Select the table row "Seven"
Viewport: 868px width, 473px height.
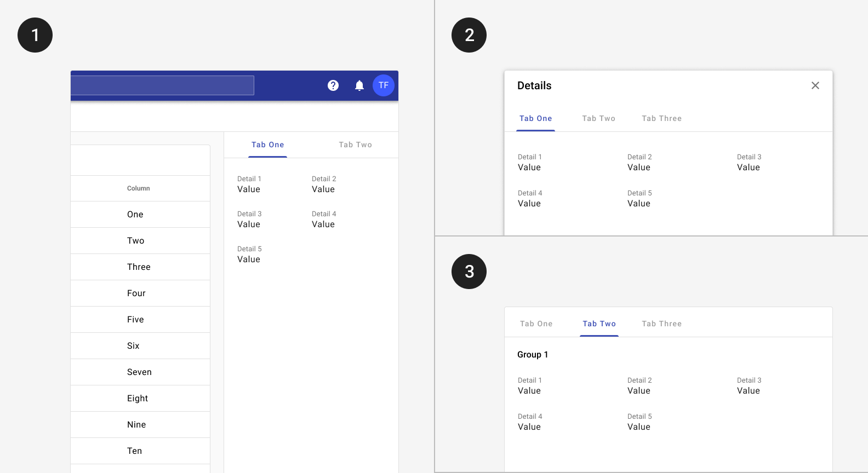pos(140,372)
